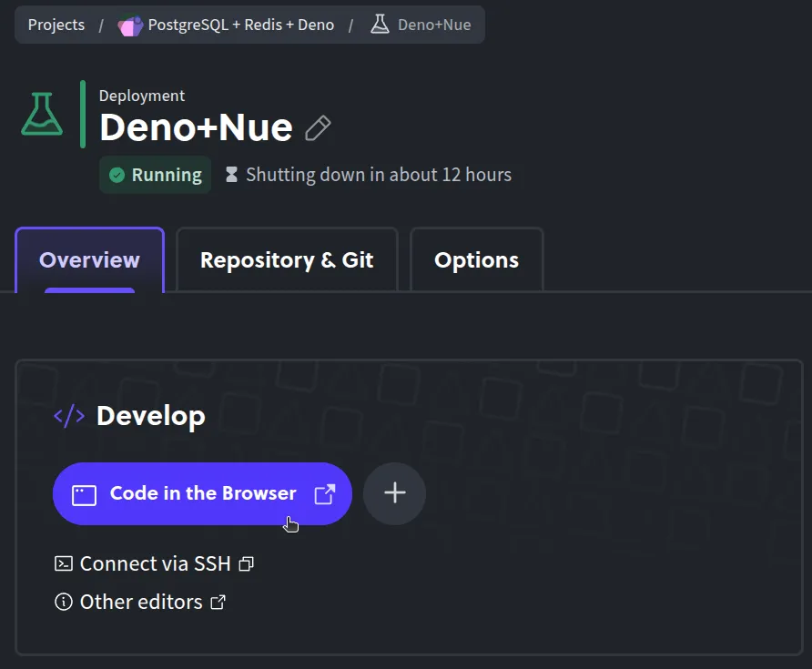The width and height of the screenshot is (812, 669).
Task: Edit the deployment name via pencil icon
Action: coord(318,127)
